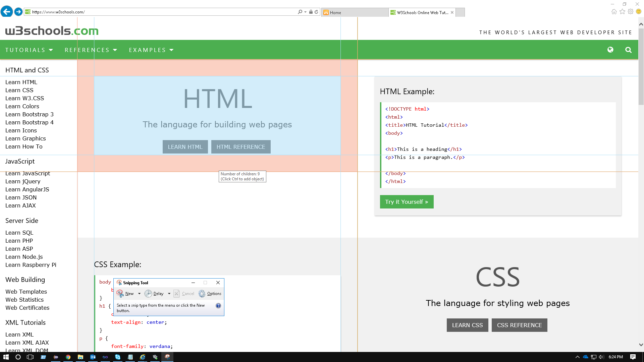Click the LEARN HTML button
Image resolution: width=644 pixels, height=362 pixels.
185,147
